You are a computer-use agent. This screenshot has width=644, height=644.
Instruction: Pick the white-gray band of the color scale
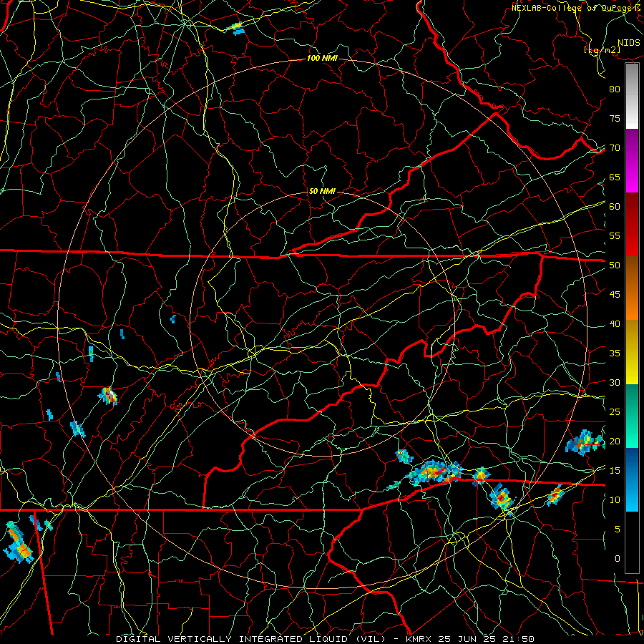click(632, 96)
